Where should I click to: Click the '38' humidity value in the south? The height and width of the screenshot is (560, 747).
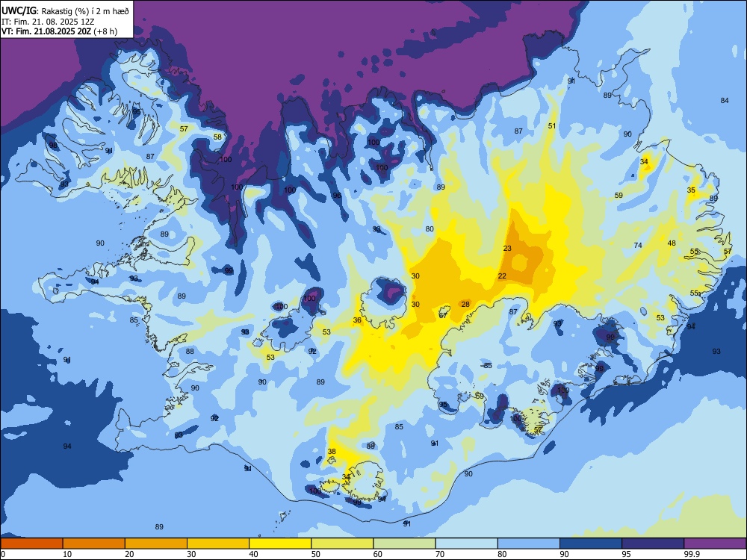coord(332,452)
